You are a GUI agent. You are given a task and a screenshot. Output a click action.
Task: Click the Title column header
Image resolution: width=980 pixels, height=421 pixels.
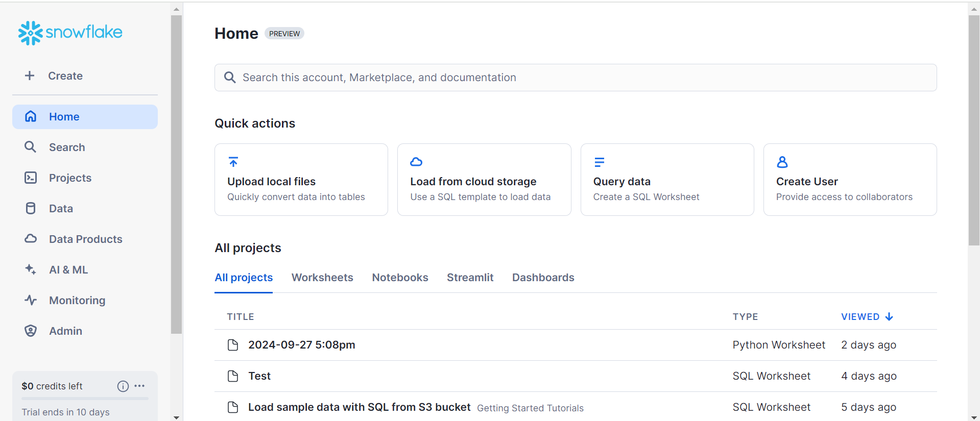coord(241,317)
